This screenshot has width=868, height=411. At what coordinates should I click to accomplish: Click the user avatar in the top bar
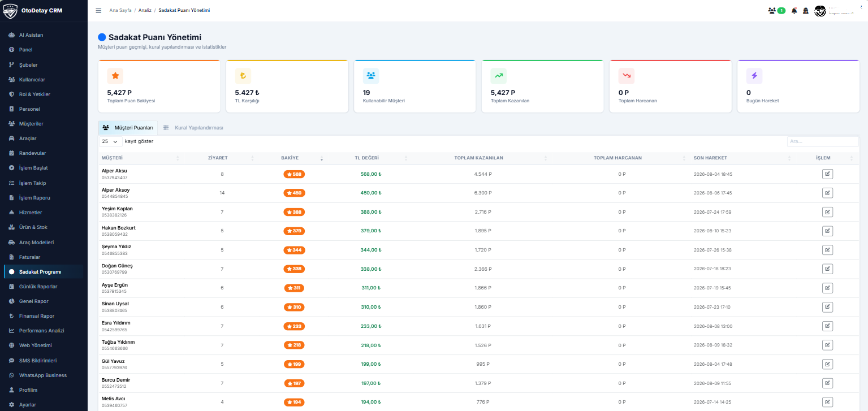coord(820,11)
